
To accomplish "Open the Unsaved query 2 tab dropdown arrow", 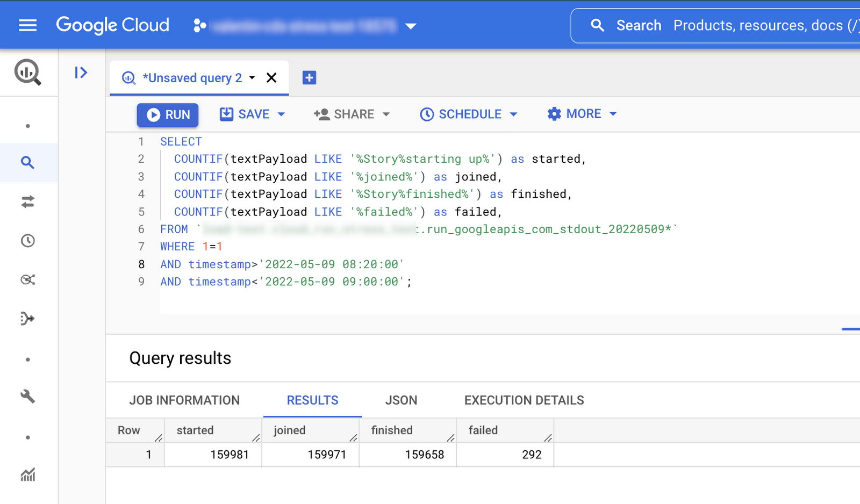I will (x=252, y=78).
